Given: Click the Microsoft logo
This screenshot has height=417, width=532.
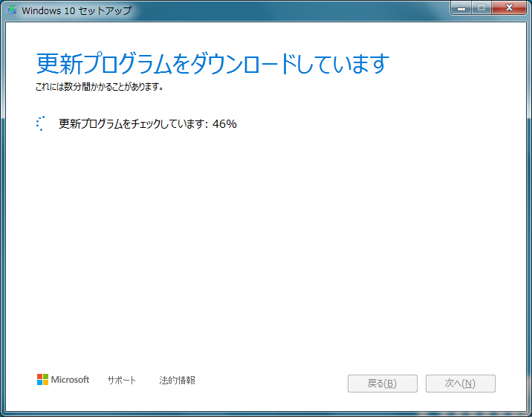Looking at the screenshot, I should click(x=63, y=380).
